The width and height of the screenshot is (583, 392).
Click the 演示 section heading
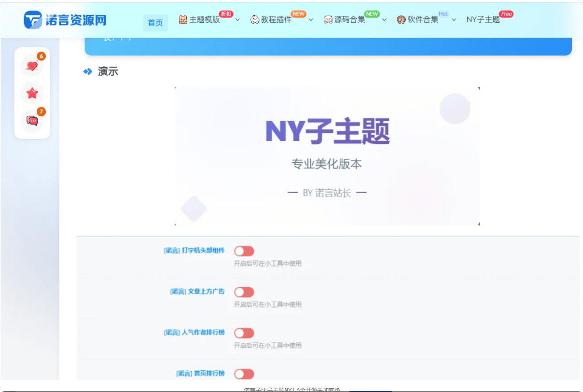click(x=108, y=71)
